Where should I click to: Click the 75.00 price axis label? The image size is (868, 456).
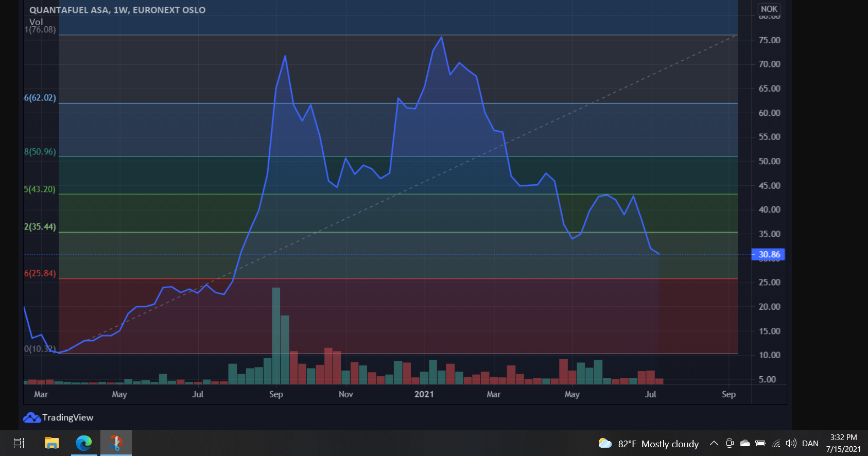click(769, 40)
